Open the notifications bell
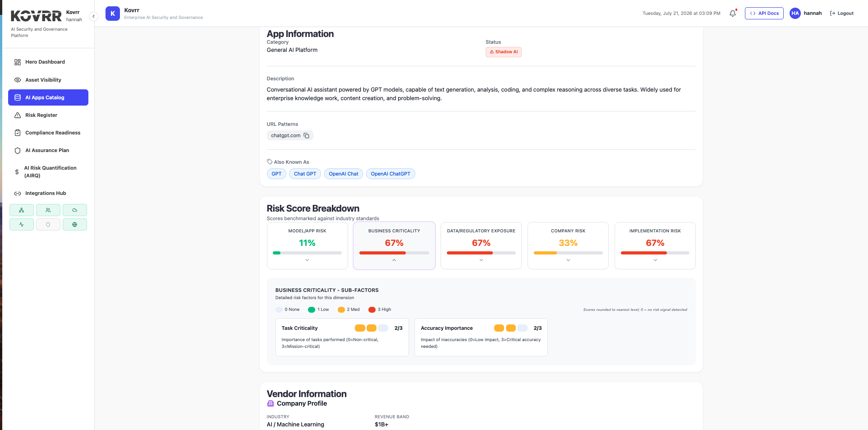Screen dimensions: 868x430 point(733,14)
